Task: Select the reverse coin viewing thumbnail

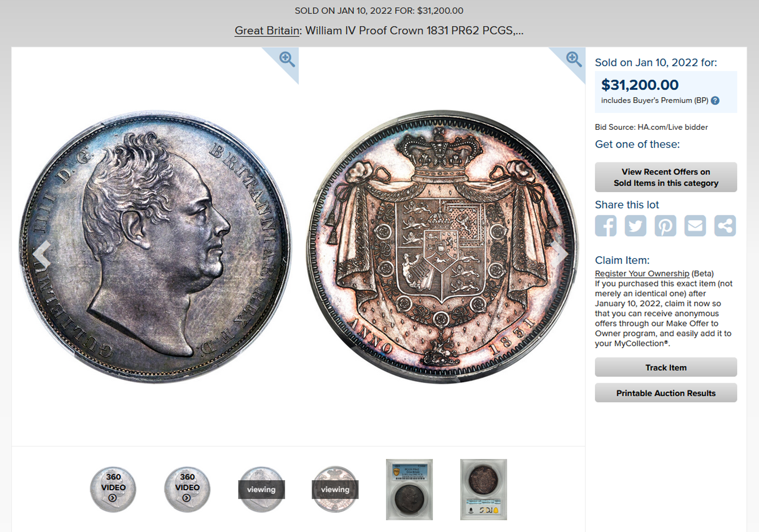Action: pyautogui.click(x=335, y=489)
